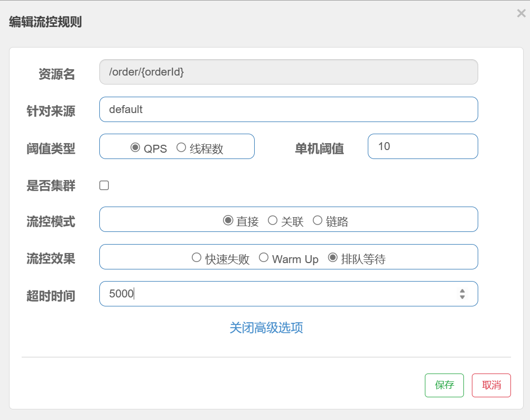Select the 线程数 threshold type
The height and width of the screenshot is (420, 530).
(181, 147)
